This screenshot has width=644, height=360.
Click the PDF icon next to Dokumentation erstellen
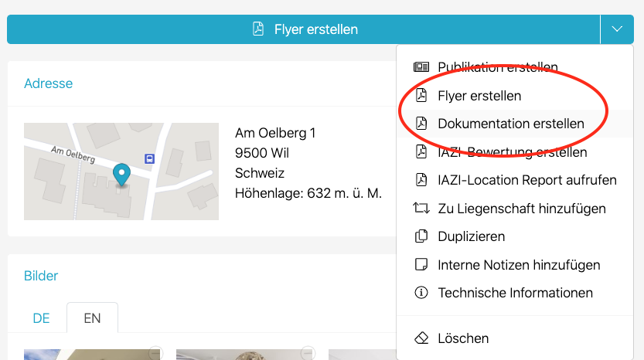pyautogui.click(x=421, y=124)
